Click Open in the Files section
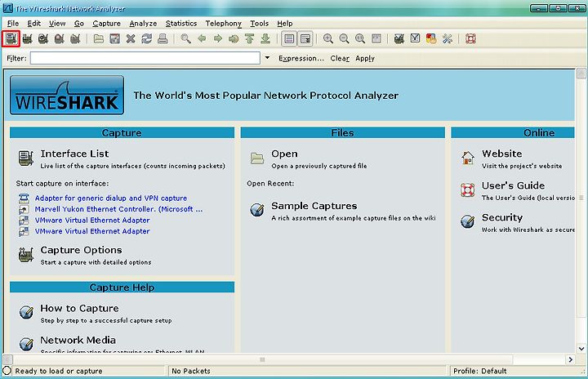 (x=284, y=154)
